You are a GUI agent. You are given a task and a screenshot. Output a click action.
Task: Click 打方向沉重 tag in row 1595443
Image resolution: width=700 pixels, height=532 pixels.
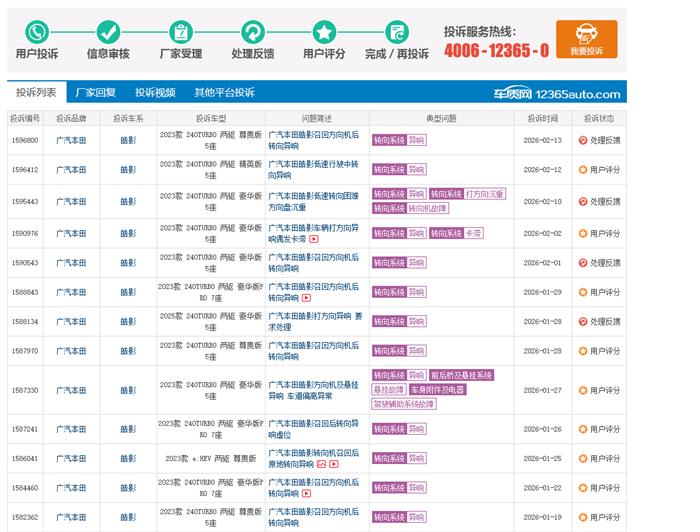pyautogui.click(x=485, y=194)
